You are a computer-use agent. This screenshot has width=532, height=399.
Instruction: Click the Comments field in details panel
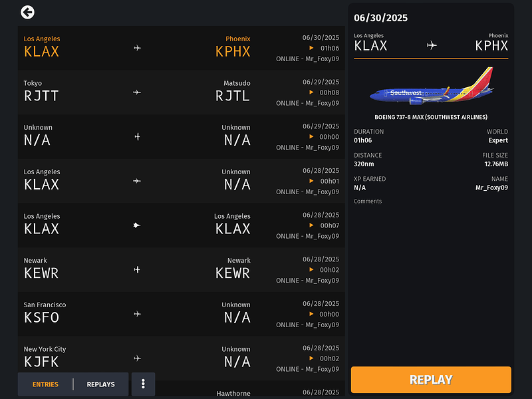point(368,201)
